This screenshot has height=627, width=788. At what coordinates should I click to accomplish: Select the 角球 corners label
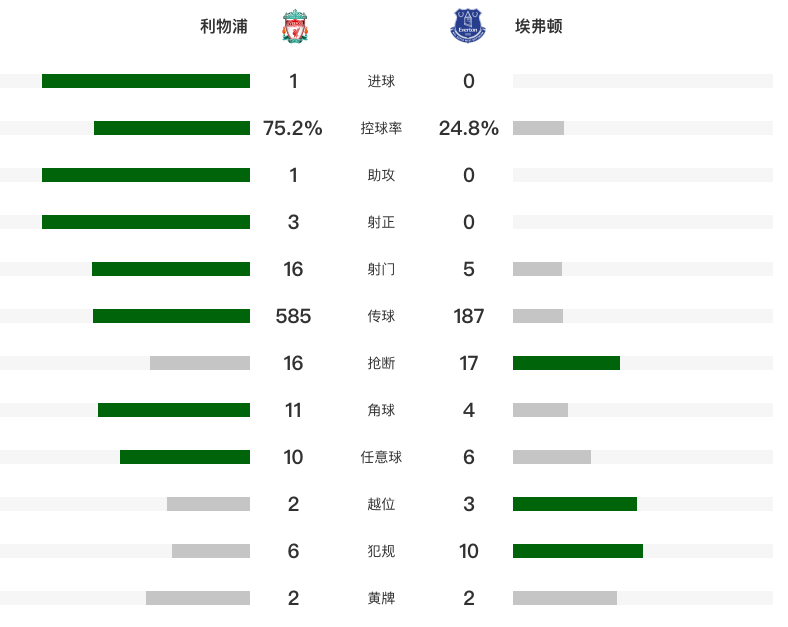[x=381, y=410]
